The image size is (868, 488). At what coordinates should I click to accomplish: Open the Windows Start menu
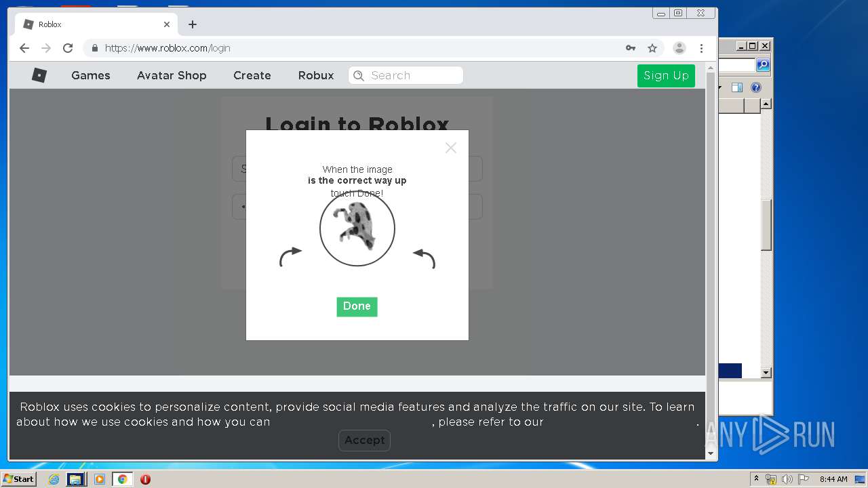click(18, 479)
